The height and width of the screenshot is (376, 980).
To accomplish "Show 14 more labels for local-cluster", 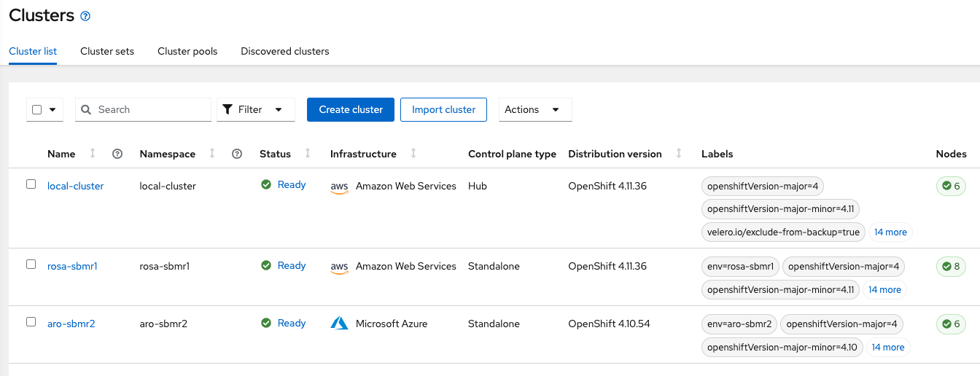I will (x=890, y=232).
